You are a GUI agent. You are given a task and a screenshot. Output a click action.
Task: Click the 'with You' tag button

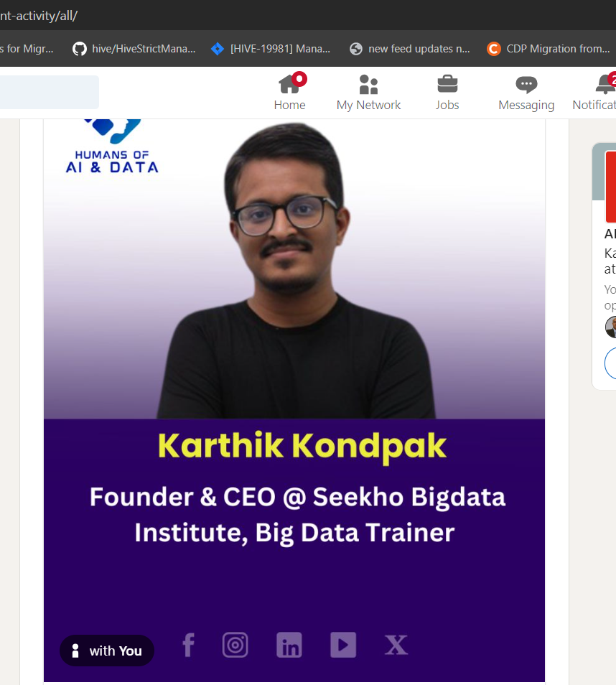pyautogui.click(x=106, y=651)
